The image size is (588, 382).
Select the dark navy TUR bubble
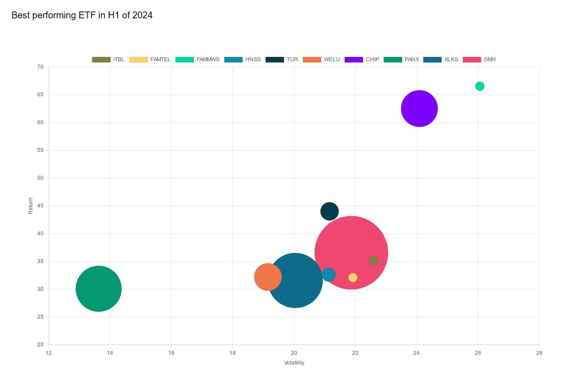[329, 211]
